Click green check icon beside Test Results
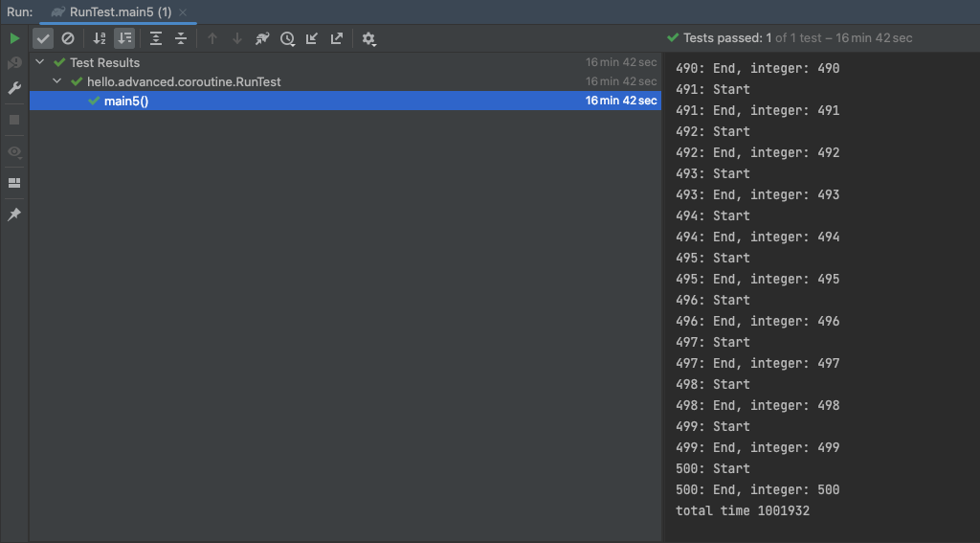This screenshot has width=980, height=543. click(x=59, y=62)
